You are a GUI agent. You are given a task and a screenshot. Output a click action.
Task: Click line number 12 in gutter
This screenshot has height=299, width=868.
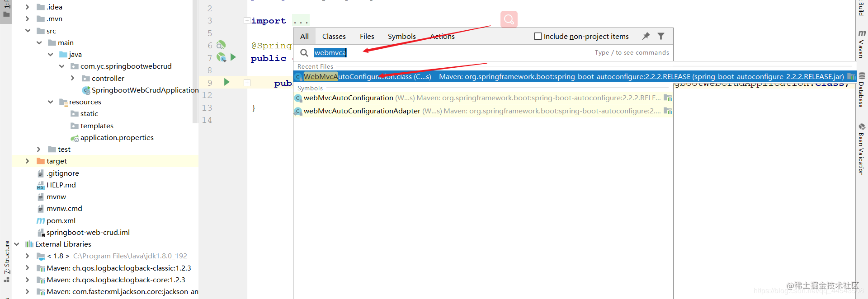coord(207,95)
